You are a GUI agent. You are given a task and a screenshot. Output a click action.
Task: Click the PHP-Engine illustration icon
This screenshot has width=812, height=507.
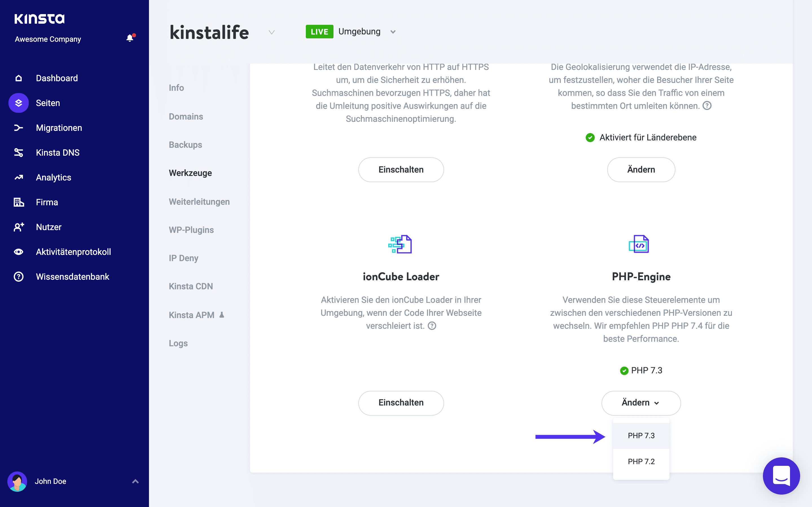(x=639, y=244)
